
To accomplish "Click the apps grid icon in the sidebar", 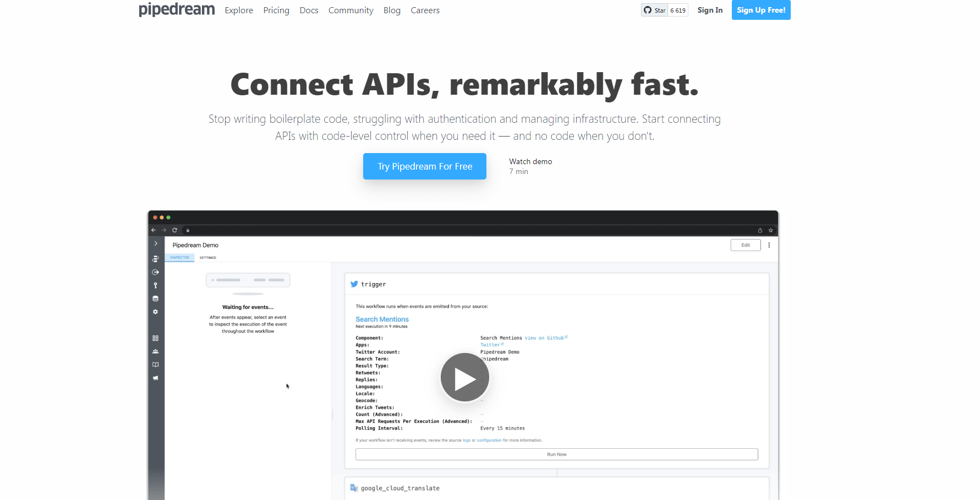I will 156,338.
